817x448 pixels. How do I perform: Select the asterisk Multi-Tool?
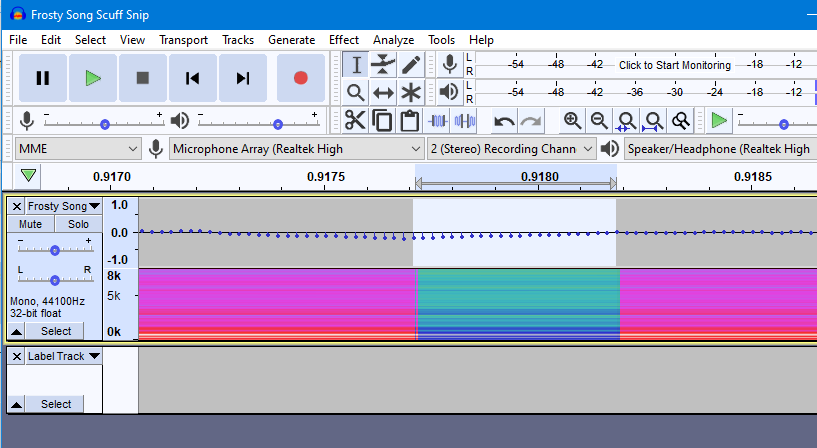(411, 93)
